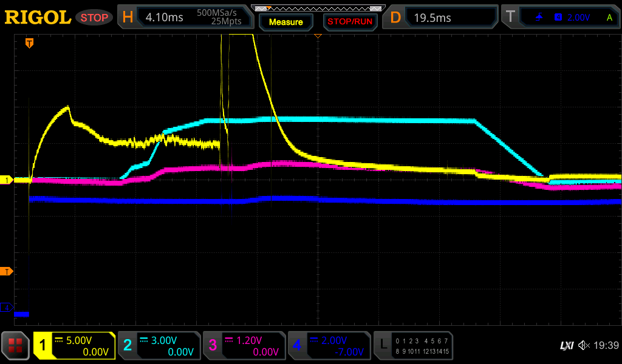622x364 pixels.
Task: Open horizontal timebase 4.10ms settings
Action: coord(186,18)
